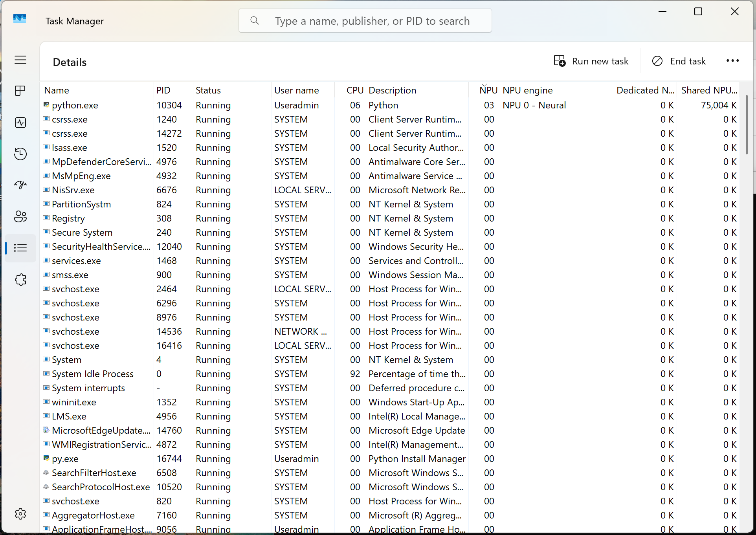The image size is (756, 535).
Task: Click the python.exe process icon
Action: point(46,105)
